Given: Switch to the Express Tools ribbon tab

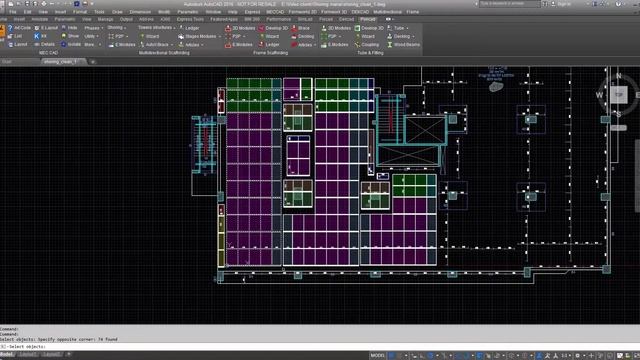Looking at the screenshot, I should [190, 19].
